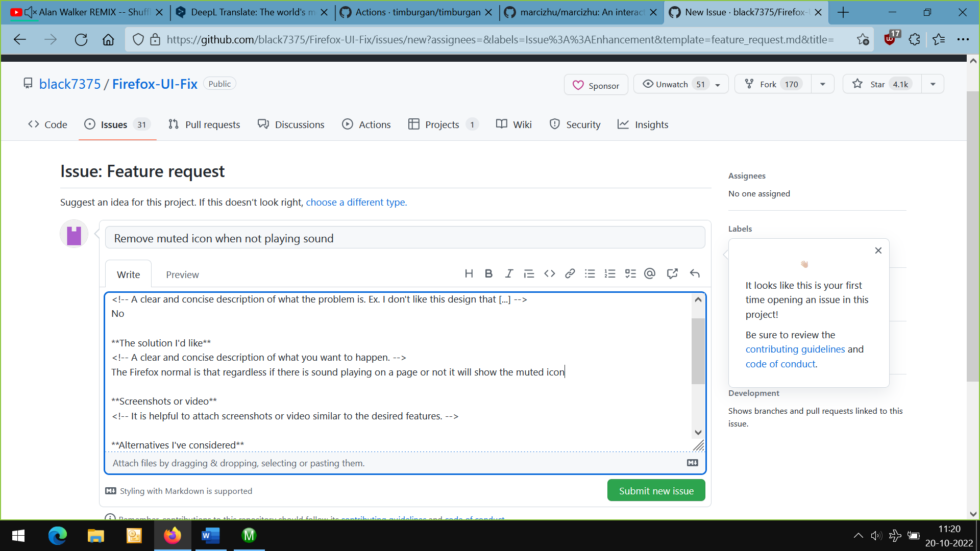The height and width of the screenshot is (551, 980).
Task: Click inside the issue body text area
Action: point(398,371)
